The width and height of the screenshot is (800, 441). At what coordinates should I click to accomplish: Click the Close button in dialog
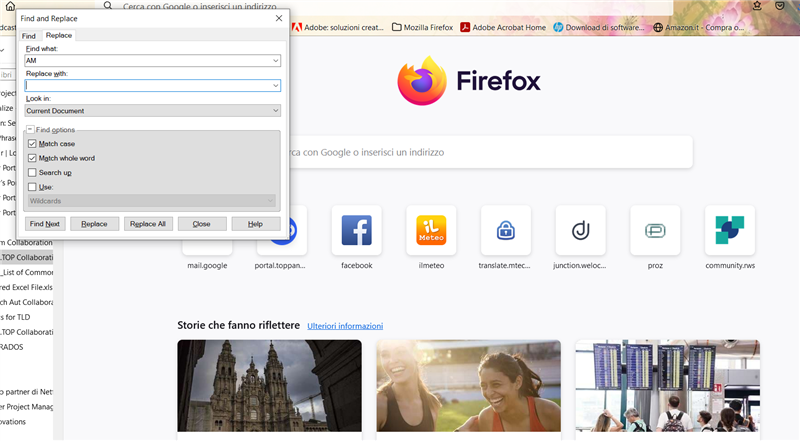click(x=202, y=224)
